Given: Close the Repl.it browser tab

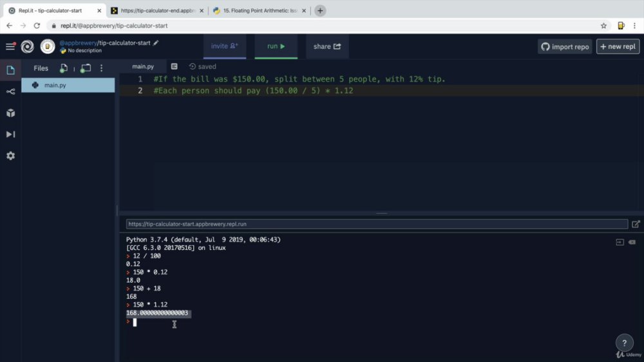Looking at the screenshot, I should [99, 11].
